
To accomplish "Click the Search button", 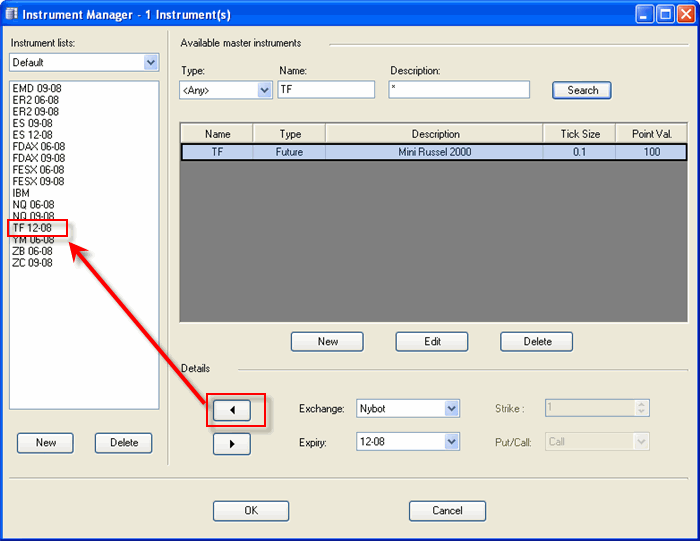I will coord(582,90).
